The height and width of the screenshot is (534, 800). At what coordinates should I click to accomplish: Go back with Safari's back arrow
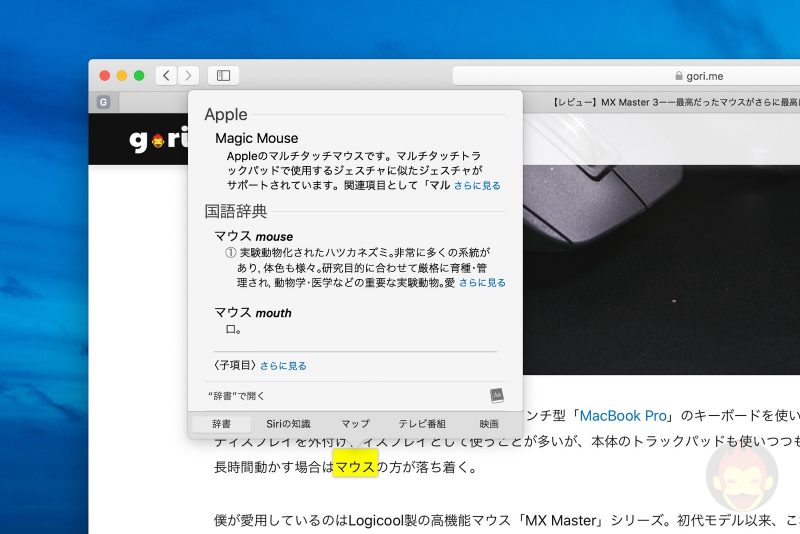[x=166, y=75]
